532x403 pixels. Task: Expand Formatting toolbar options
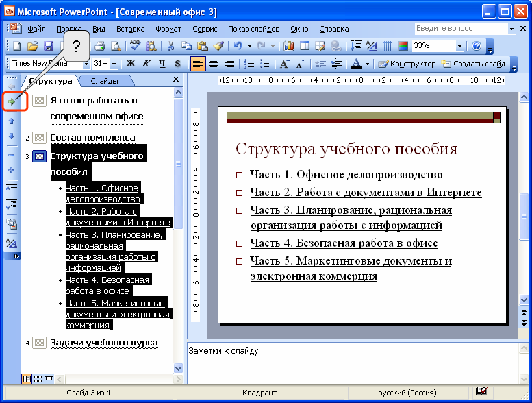(x=514, y=64)
